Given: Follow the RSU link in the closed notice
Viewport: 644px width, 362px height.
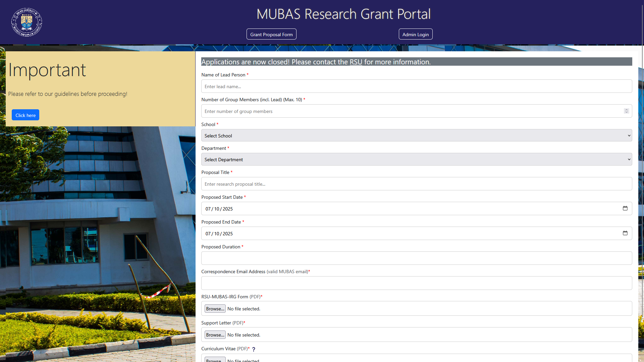Looking at the screenshot, I should (356, 62).
